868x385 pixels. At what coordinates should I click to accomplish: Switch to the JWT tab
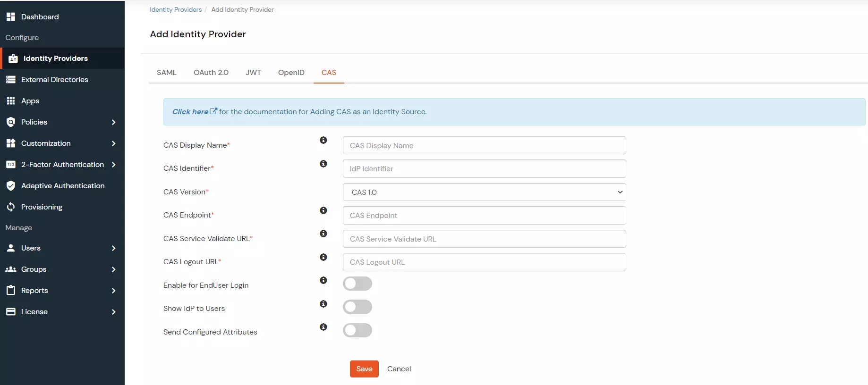point(253,73)
